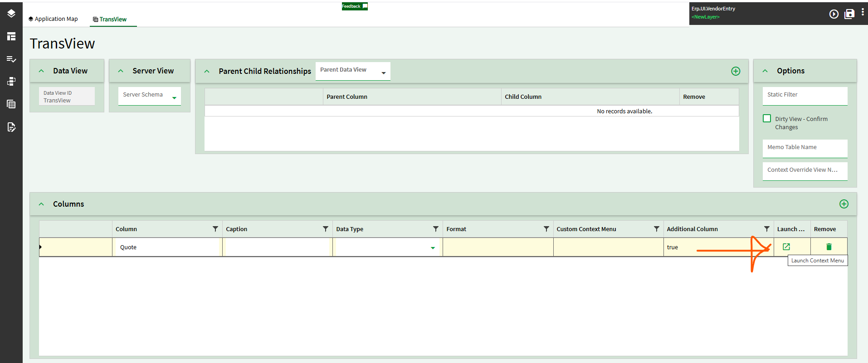Collapse the Data View panel

(41, 71)
